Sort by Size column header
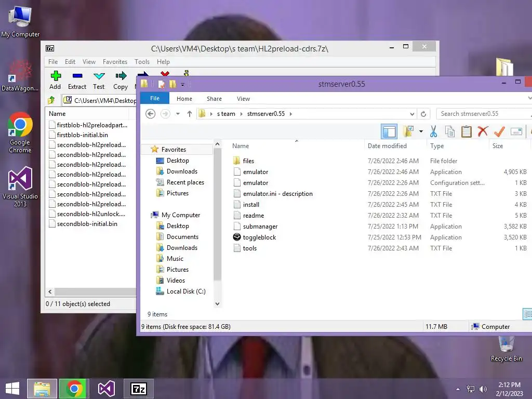The height and width of the screenshot is (399, 532). 498,146
